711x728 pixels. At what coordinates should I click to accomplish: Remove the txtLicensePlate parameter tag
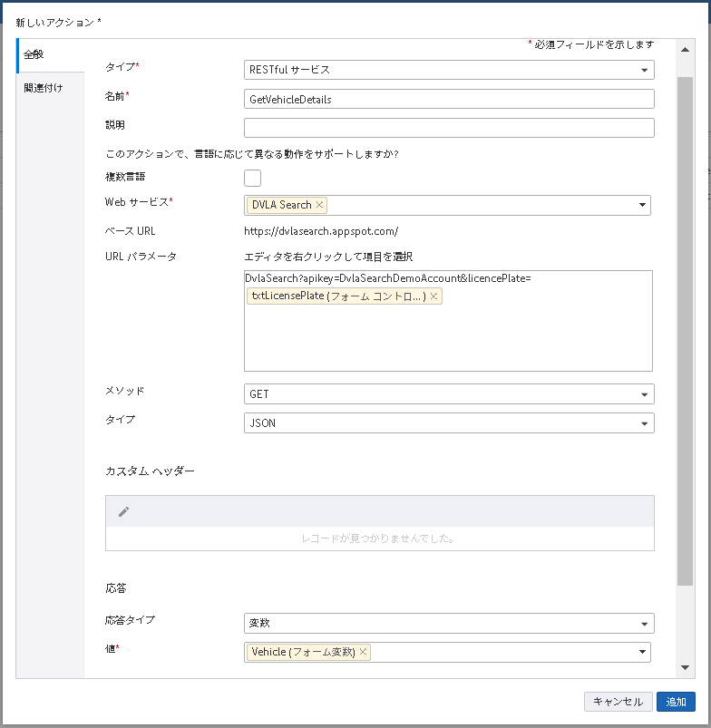click(x=433, y=296)
